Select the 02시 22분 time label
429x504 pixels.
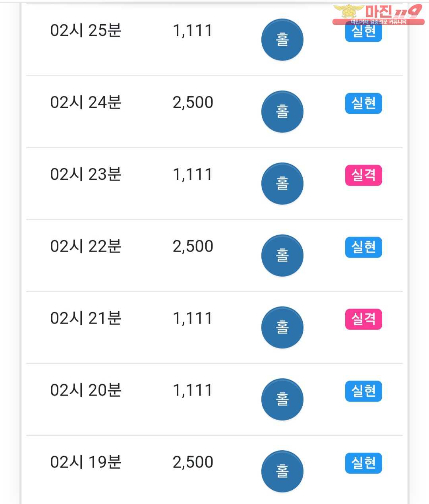[x=86, y=246]
